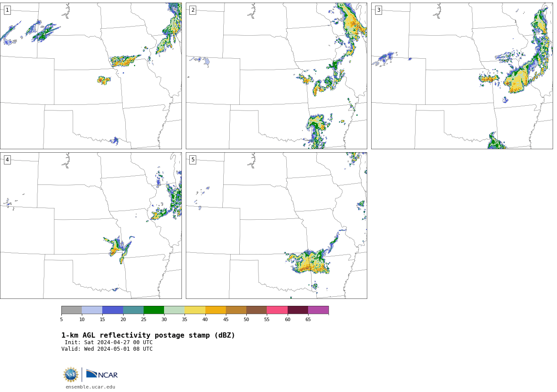Image resolution: width=557 pixels, height=392 pixels.
Task: Click the member label number 2
Action: coord(193,10)
